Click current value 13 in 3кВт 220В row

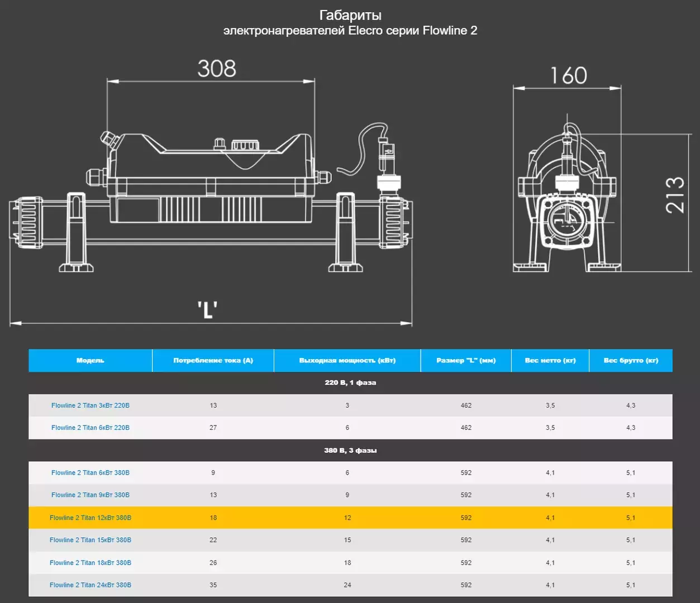[x=213, y=405]
